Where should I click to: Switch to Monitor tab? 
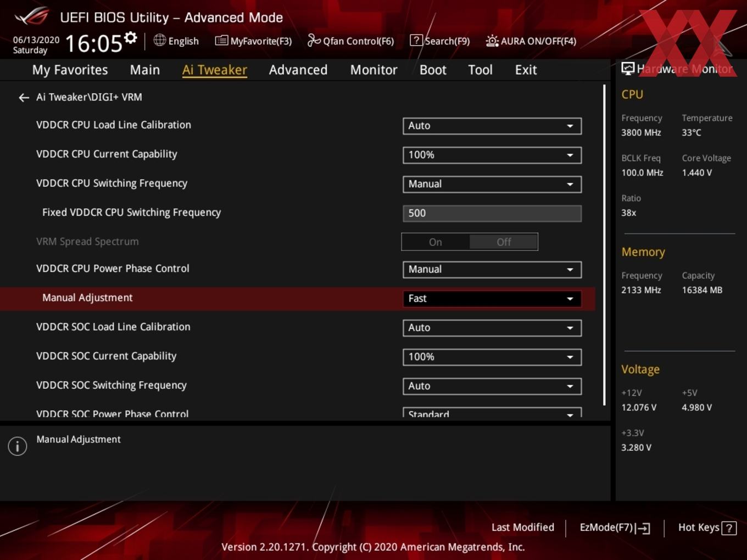coord(374,70)
